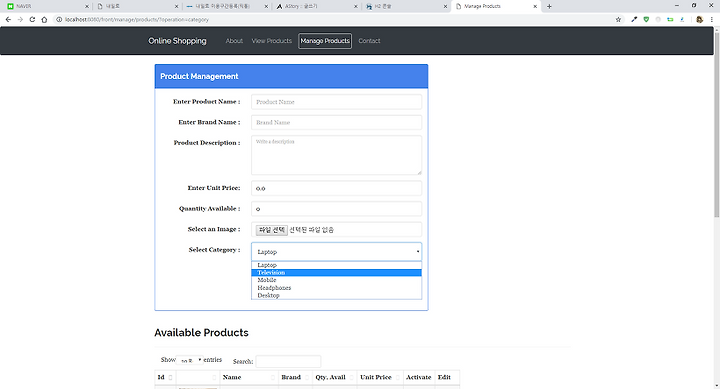Click the Activate column header
Viewport: 720px width, 389px height.
click(419, 377)
